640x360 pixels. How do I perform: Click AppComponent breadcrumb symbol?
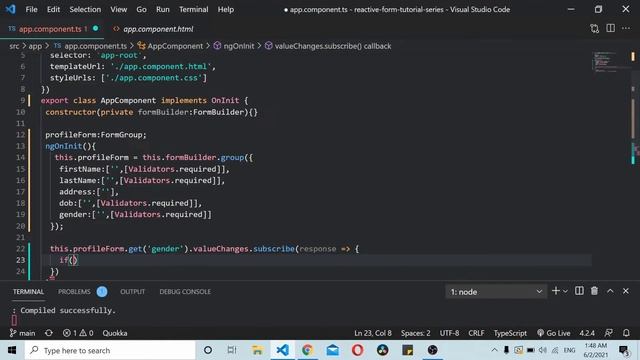click(x=175, y=46)
